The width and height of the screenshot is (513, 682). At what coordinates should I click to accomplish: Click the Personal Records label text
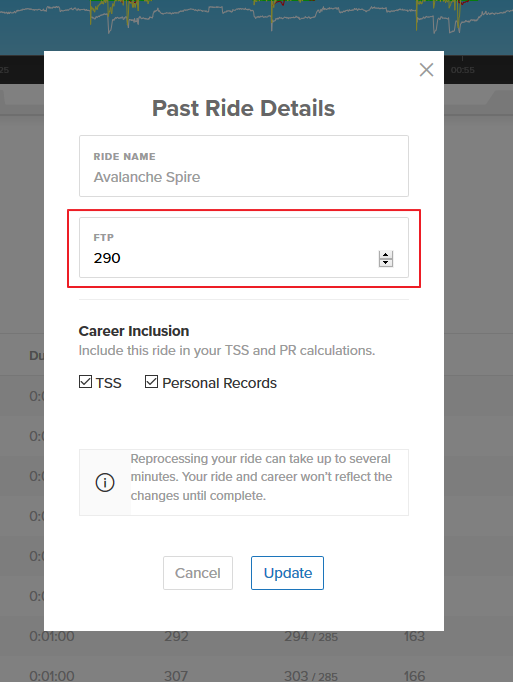(x=219, y=383)
